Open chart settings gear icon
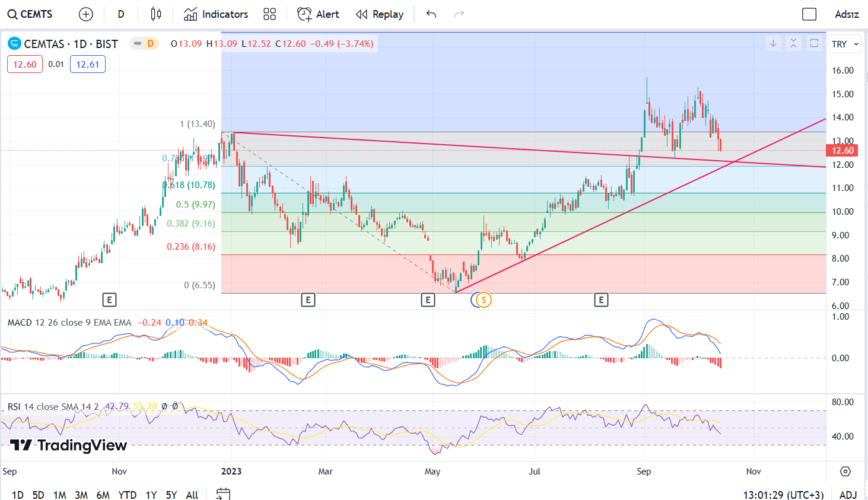Image resolution: width=868 pixels, height=500 pixels. [845, 472]
